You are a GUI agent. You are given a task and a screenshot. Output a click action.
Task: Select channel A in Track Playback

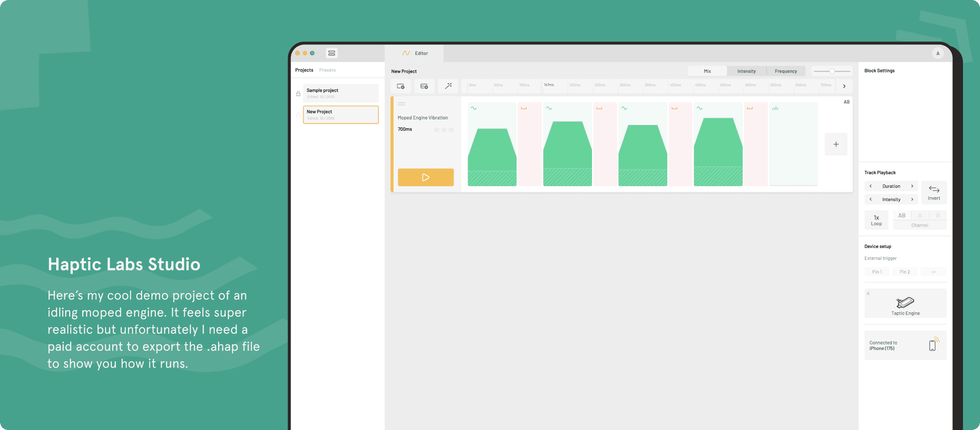coord(920,216)
